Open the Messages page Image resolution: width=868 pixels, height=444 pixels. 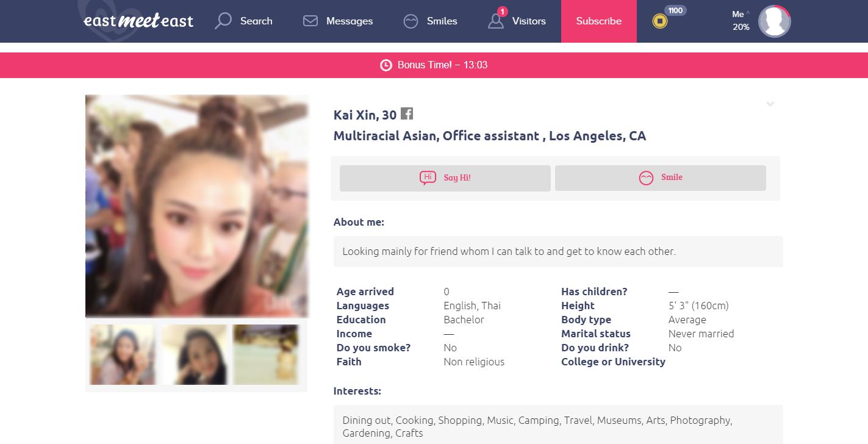pyautogui.click(x=337, y=21)
